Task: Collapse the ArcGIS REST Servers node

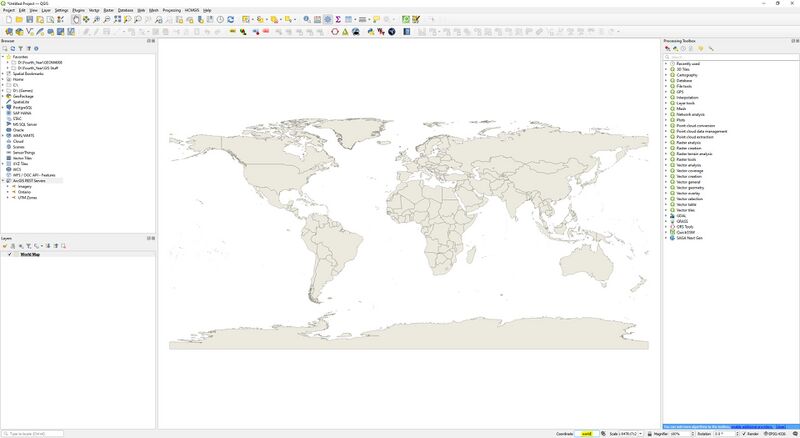Action: point(3,181)
